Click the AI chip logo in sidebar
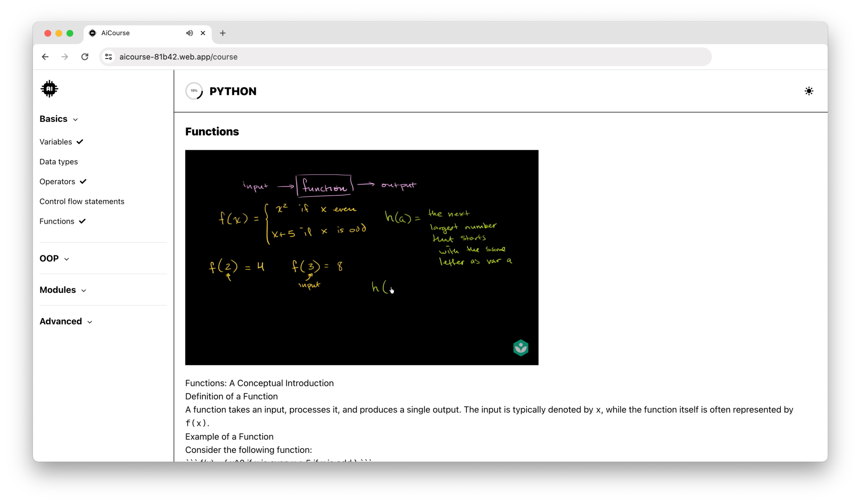861x504 pixels. click(x=49, y=89)
